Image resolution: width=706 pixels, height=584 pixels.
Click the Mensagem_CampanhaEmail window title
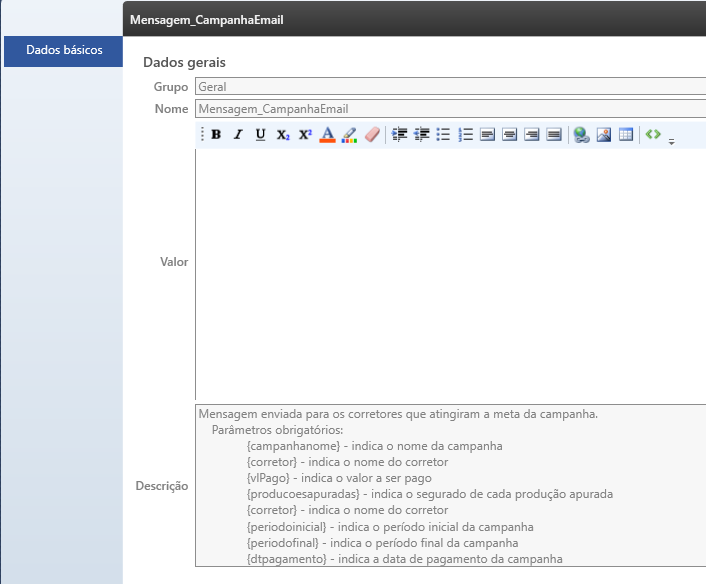[207, 20]
